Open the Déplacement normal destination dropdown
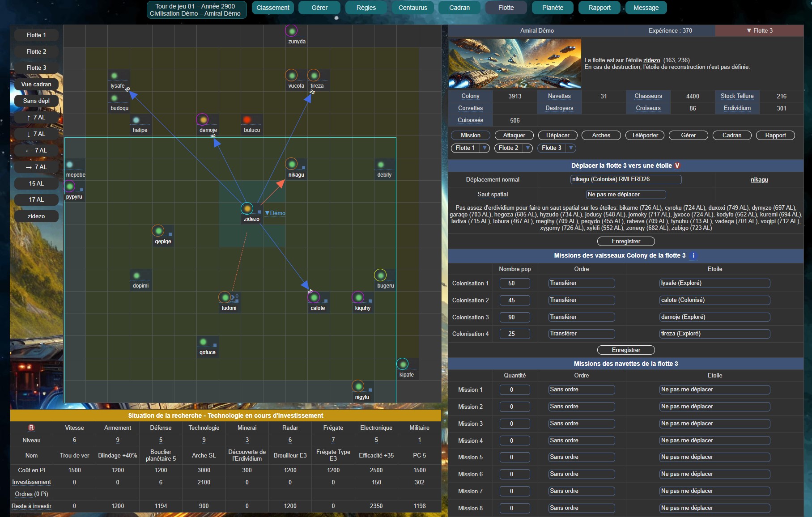The height and width of the screenshot is (517, 812). (x=625, y=179)
